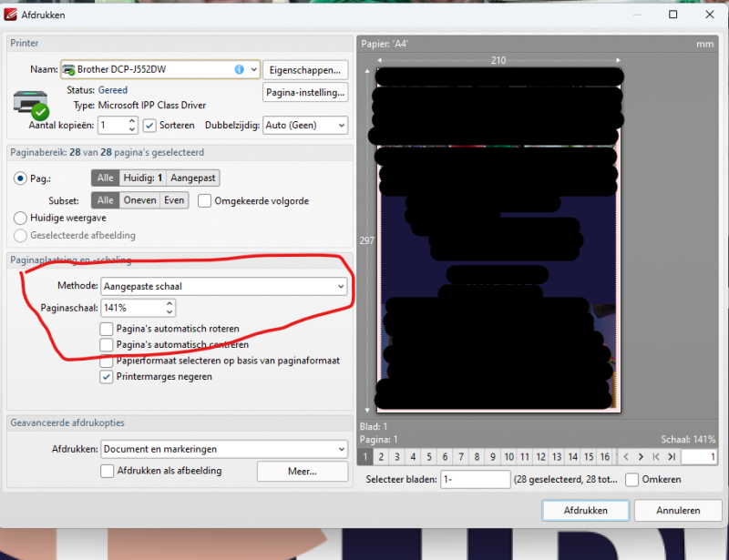
Task: Select the Huidige weergave radio option
Action: click(21, 218)
